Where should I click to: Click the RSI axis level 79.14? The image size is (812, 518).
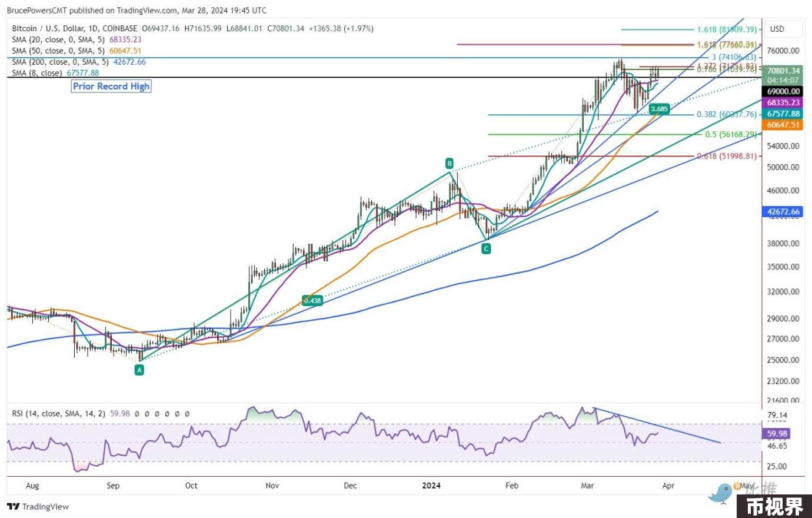click(x=777, y=415)
